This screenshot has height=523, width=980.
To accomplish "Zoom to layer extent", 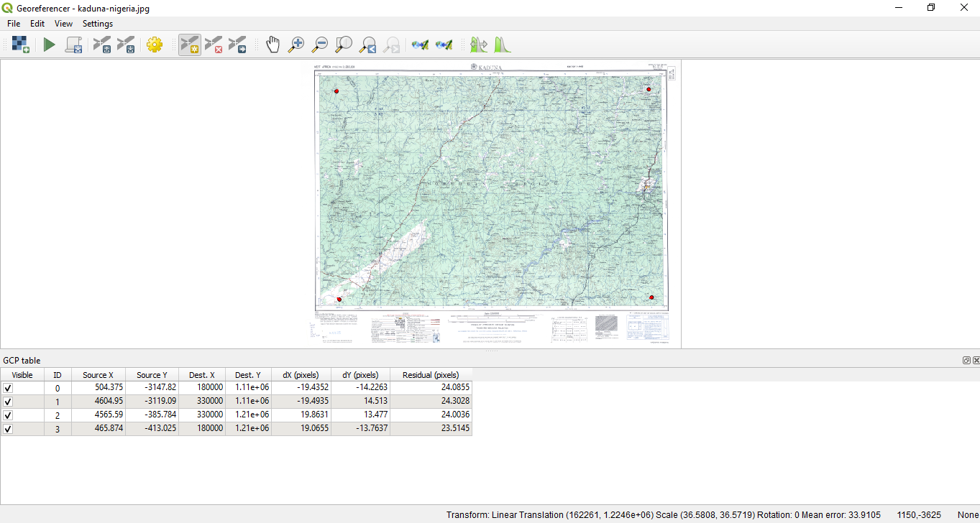I will (344, 45).
